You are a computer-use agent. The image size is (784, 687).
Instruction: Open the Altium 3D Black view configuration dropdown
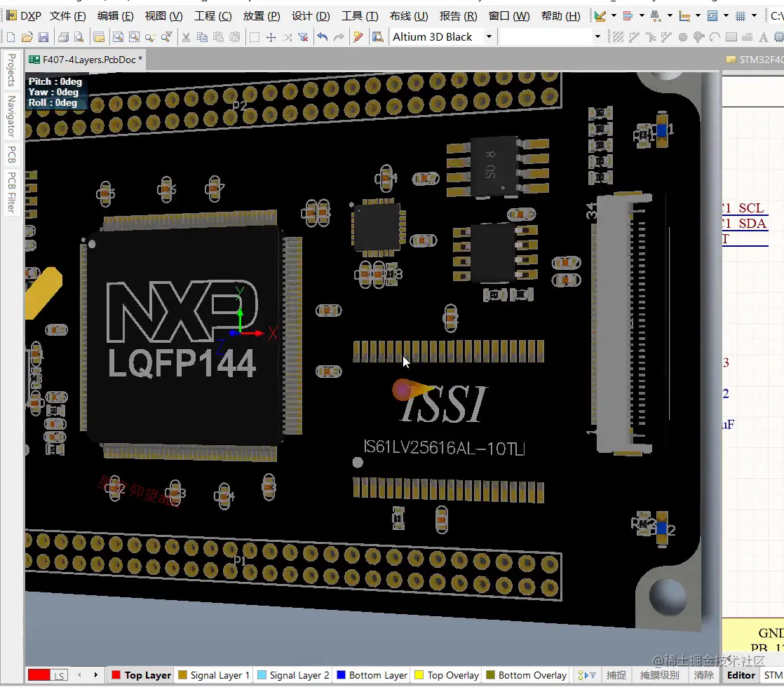pos(489,36)
